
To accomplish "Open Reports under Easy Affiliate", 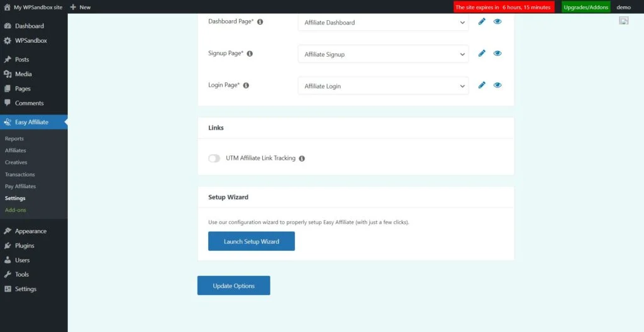I will [x=14, y=139].
